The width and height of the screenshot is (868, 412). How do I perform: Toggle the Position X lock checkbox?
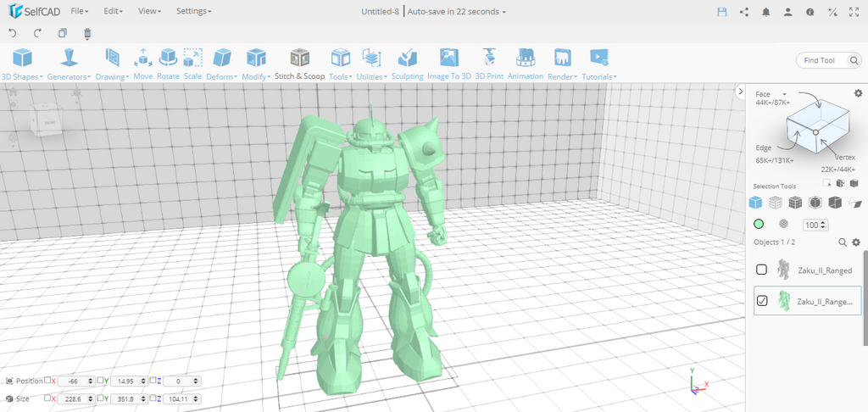coord(47,381)
